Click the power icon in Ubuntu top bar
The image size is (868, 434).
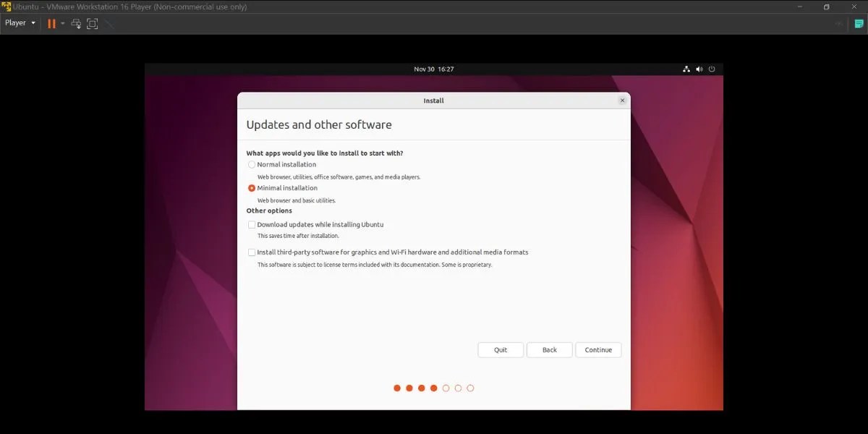[712, 69]
